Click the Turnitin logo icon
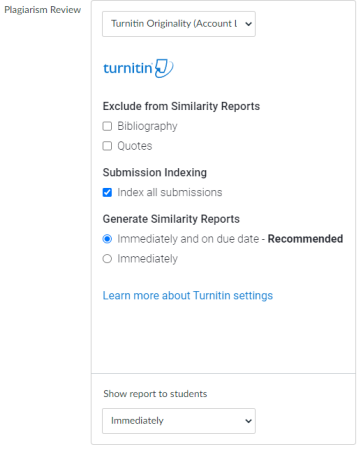361x449 pixels. point(138,68)
